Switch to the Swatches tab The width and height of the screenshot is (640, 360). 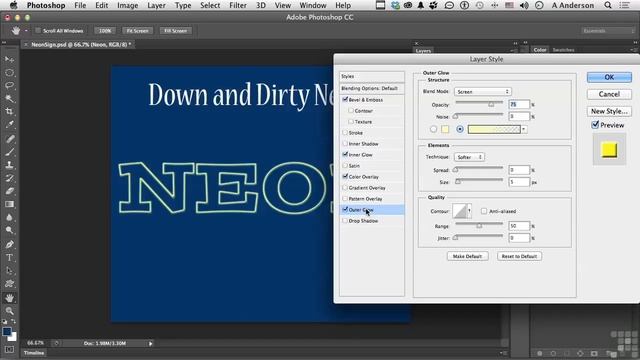[x=563, y=50]
